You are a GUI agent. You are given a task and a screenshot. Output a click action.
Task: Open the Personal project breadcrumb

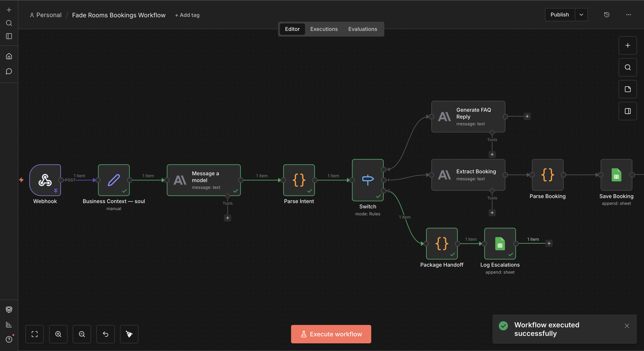click(x=46, y=15)
